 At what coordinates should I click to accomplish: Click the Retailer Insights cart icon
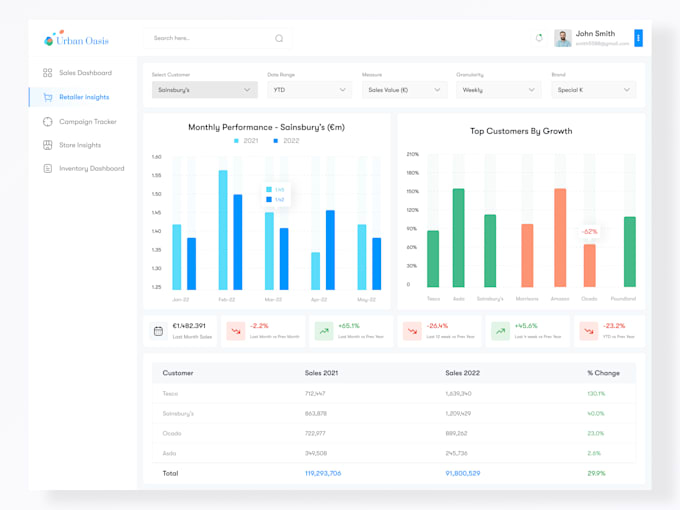[x=48, y=97]
